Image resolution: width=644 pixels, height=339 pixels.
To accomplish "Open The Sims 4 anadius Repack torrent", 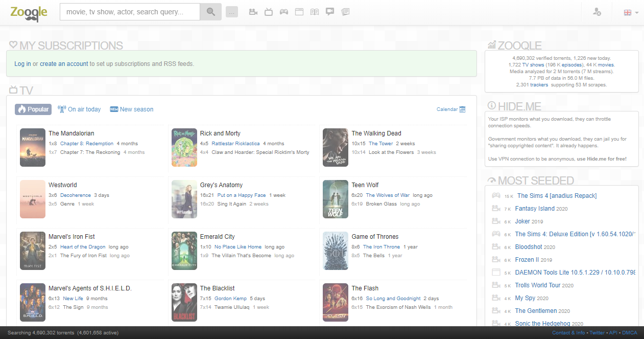I will click(x=557, y=196).
